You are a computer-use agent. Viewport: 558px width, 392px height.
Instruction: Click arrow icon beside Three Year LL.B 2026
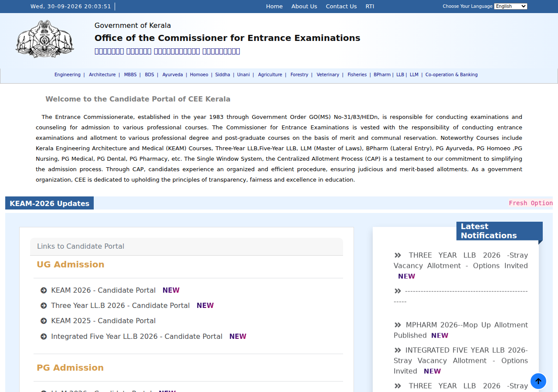(x=44, y=306)
